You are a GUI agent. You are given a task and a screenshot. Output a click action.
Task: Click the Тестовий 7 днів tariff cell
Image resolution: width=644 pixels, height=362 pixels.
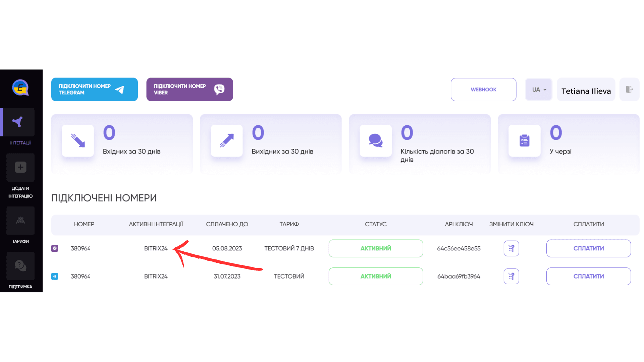289,248
